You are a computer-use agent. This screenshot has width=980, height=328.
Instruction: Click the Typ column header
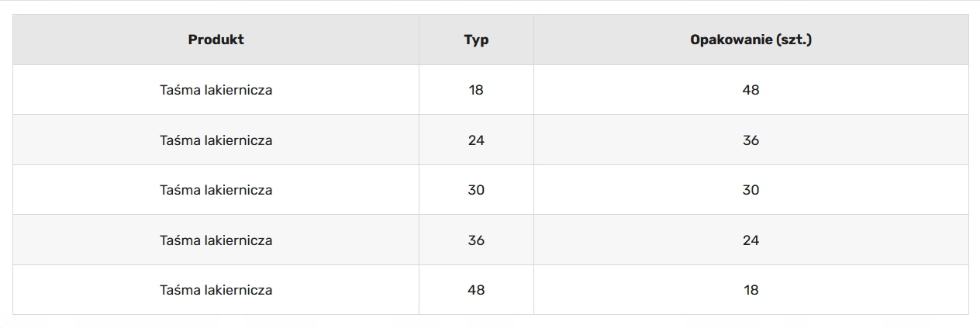476,40
